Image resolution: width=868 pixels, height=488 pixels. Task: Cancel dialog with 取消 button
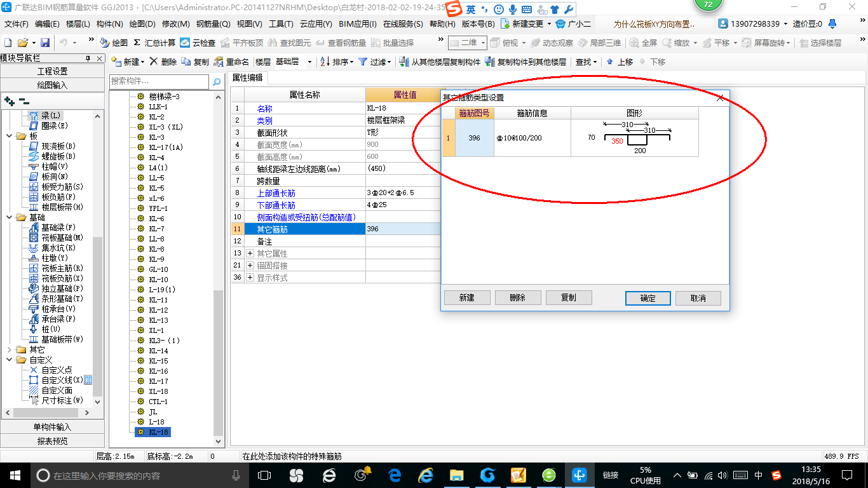coord(698,299)
